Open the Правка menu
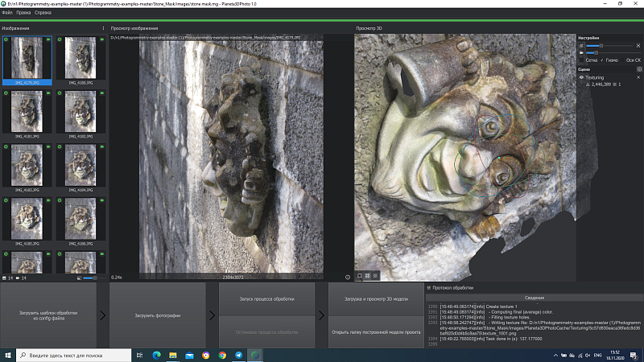Viewport: 644px width, 362px height. click(x=23, y=13)
